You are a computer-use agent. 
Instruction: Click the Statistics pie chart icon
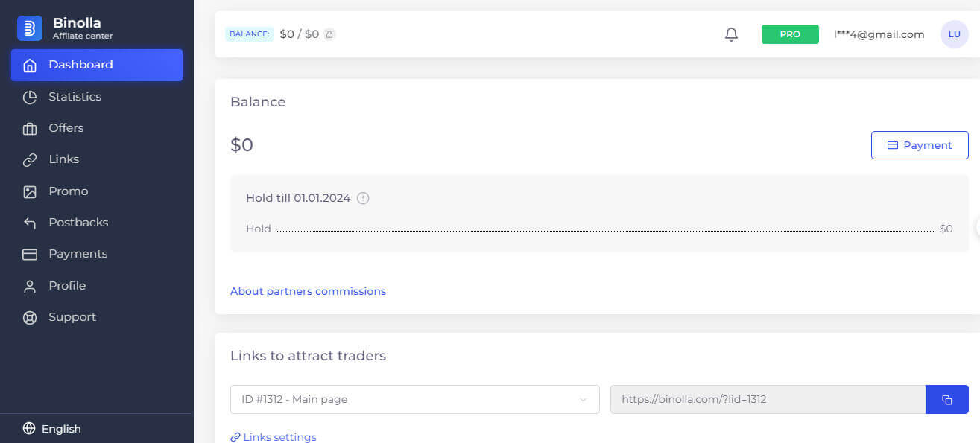pyautogui.click(x=30, y=97)
